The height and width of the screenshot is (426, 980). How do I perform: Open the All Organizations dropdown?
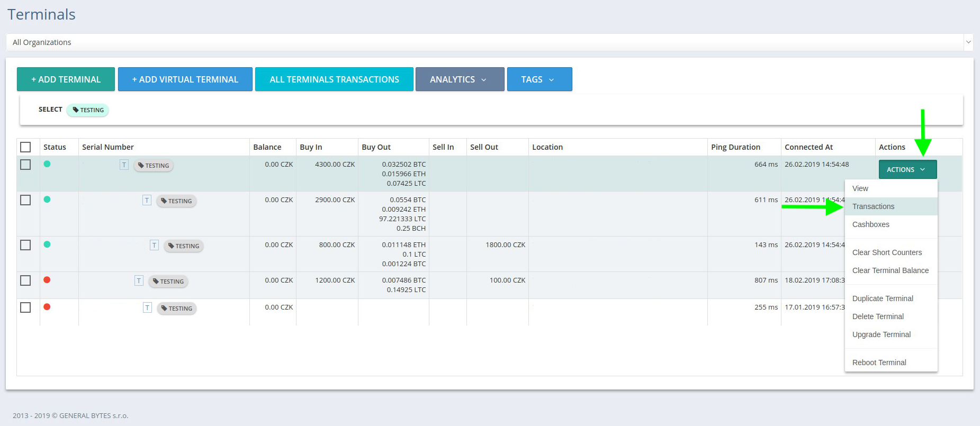click(490, 42)
